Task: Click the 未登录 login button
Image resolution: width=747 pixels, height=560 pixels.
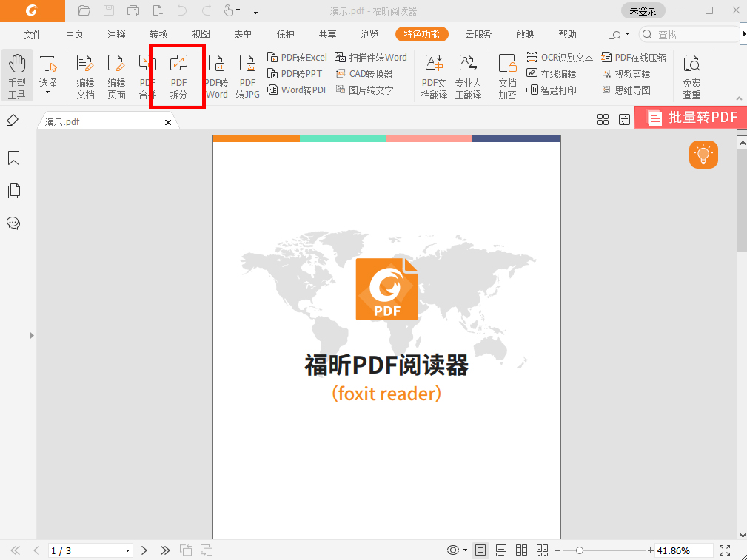Action: [643, 10]
